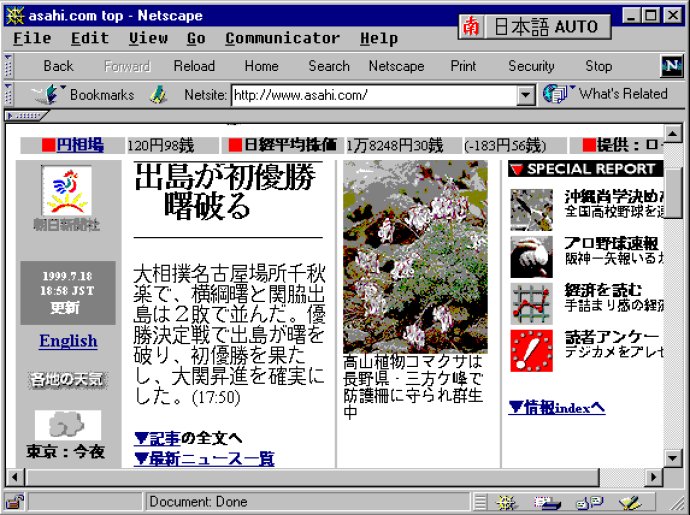690x515 pixels.
Task: Open the View menu
Action: [148, 38]
